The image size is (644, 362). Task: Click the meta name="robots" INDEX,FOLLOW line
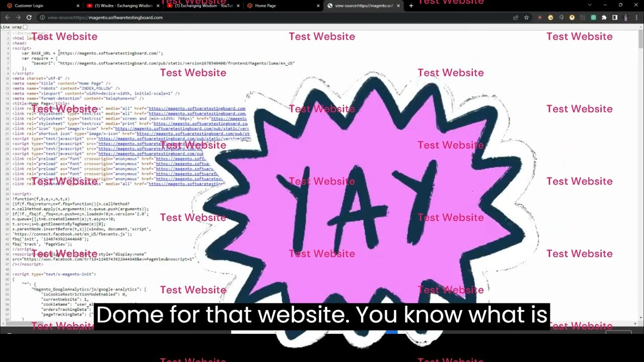[66, 88]
